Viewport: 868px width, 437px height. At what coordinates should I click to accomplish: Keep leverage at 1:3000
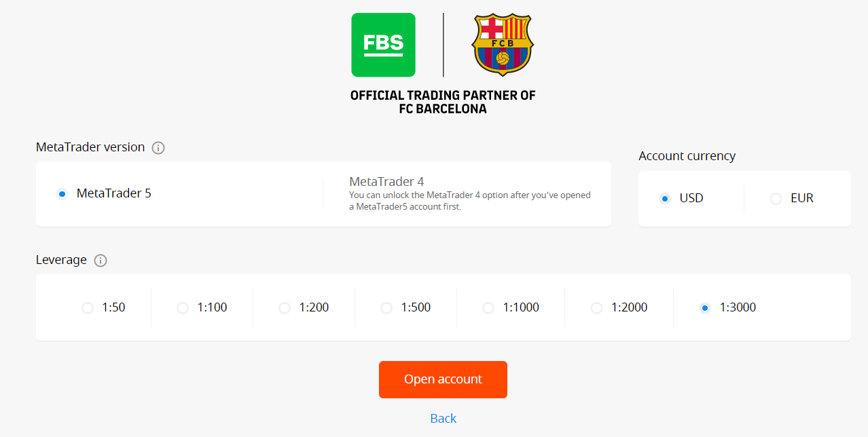tap(705, 307)
